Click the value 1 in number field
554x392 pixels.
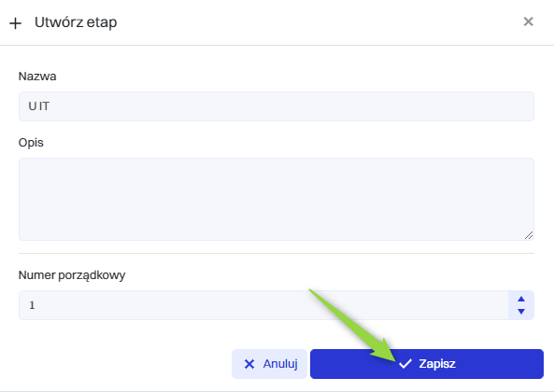(32, 305)
